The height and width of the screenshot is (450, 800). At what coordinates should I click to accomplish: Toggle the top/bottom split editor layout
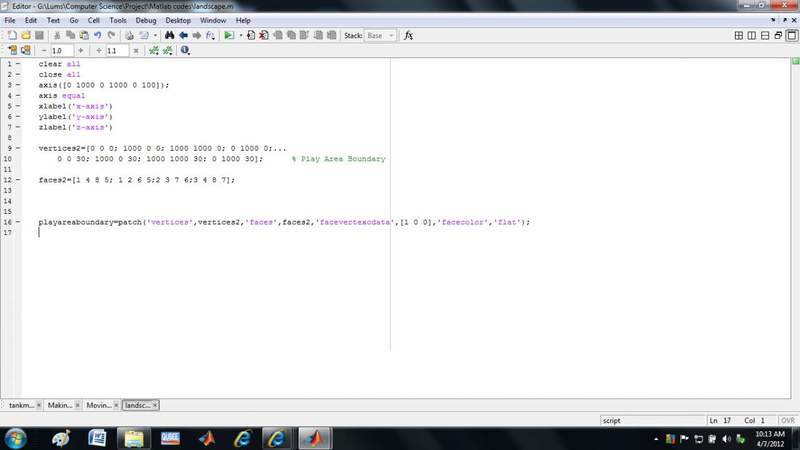[763, 35]
